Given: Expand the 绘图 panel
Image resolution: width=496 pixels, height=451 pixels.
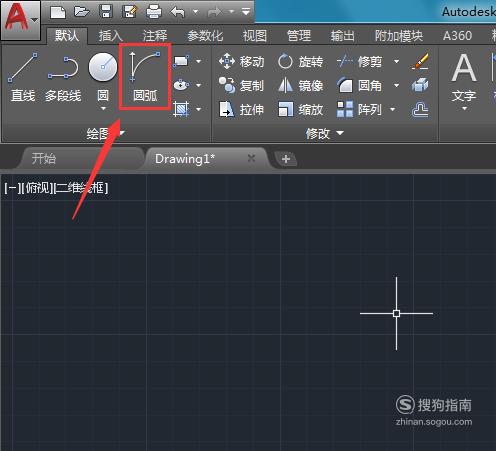Looking at the screenshot, I should point(105,133).
